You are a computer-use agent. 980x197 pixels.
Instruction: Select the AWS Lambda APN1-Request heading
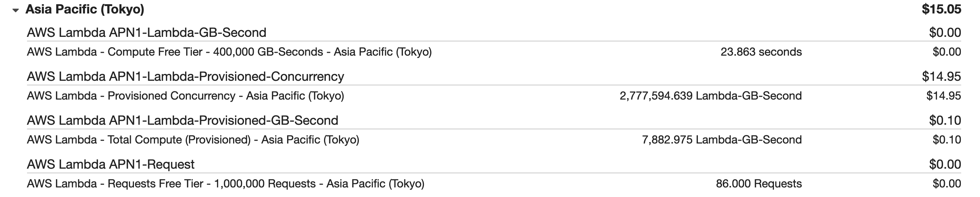point(110,165)
